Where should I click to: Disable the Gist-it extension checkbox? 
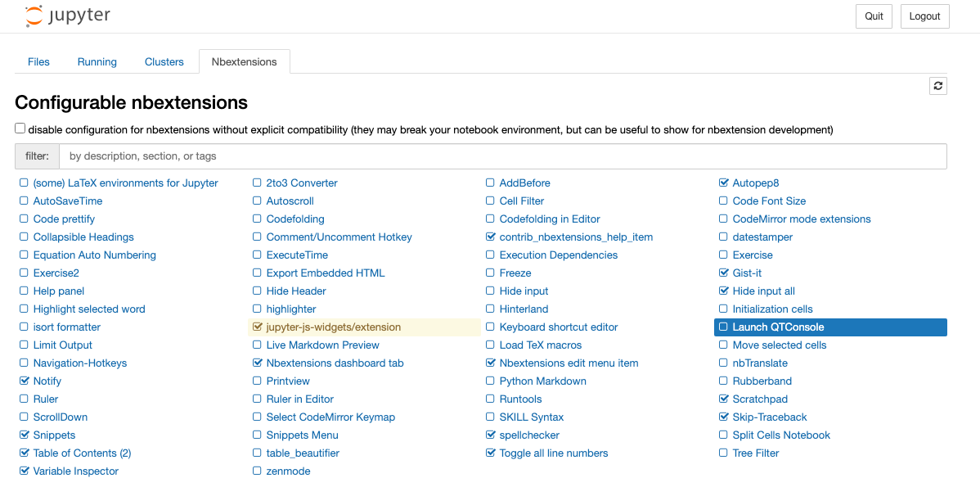tap(723, 273)
